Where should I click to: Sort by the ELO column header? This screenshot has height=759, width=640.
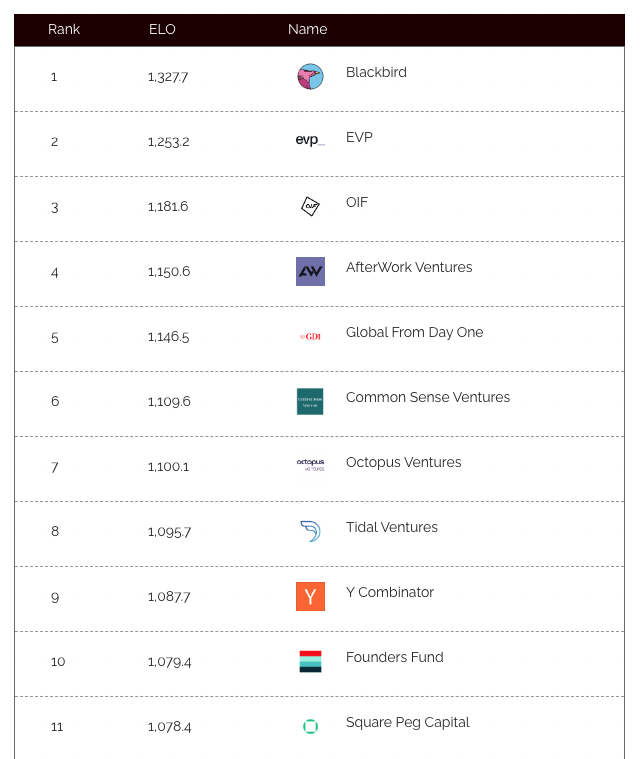point(162,29)
